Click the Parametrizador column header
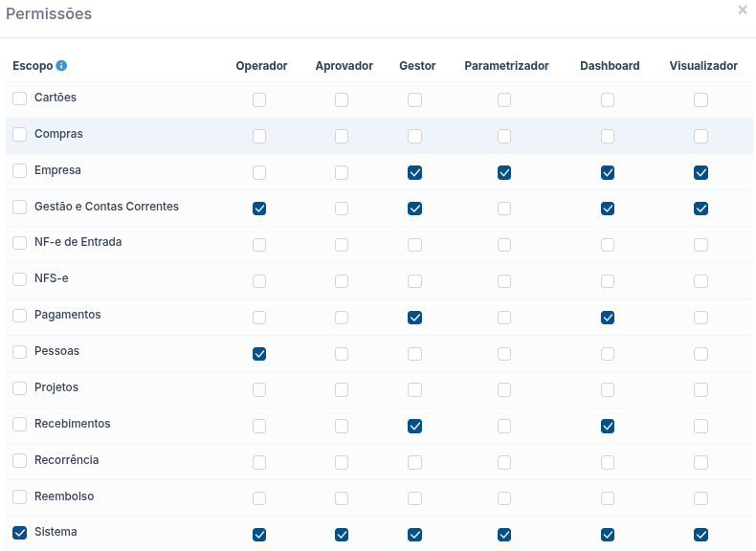This screenshot has width=756, height=551. pyautogui.click(x=506, y=66)
